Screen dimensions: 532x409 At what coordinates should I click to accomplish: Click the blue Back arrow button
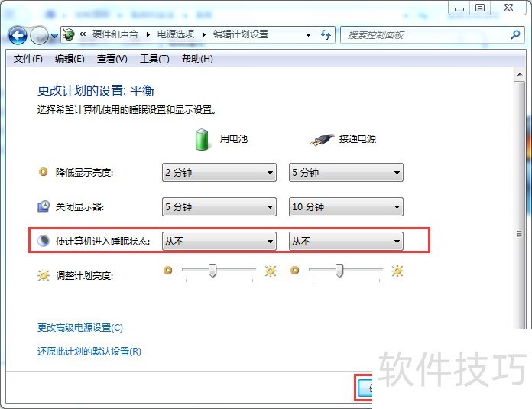[x=18, y=35]
